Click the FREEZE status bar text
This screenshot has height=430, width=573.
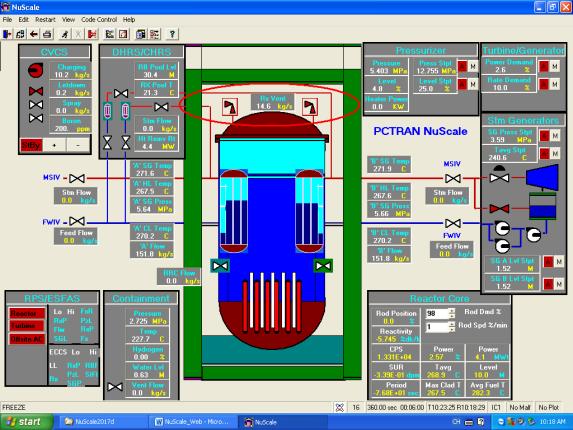click(14, 407)
